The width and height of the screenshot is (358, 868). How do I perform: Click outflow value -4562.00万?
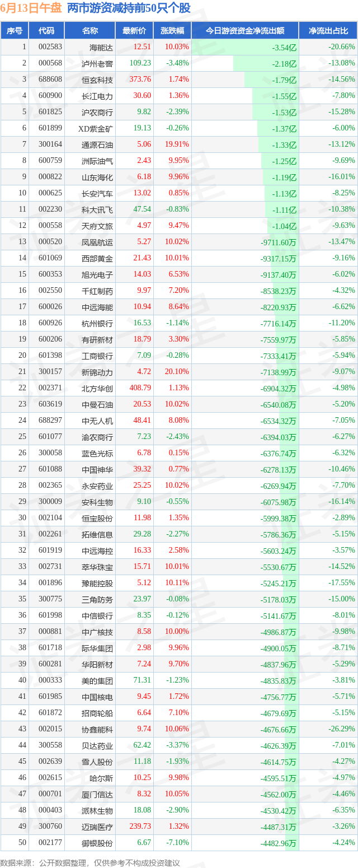pyautogui.click(x=279, y=795)
